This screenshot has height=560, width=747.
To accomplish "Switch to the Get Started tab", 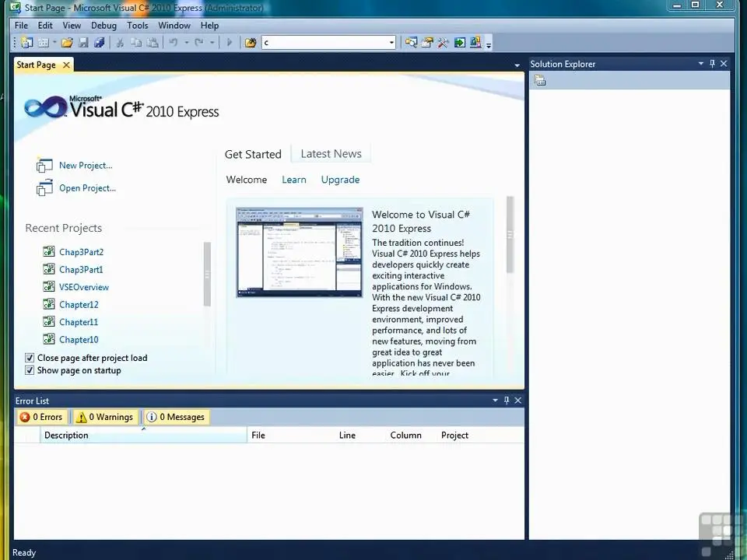I will click(x=253, y=154).
